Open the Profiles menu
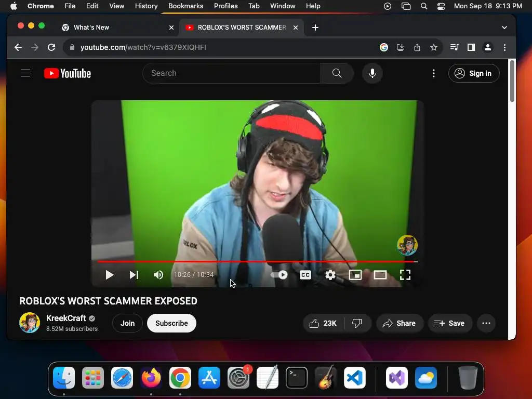Image resolution: width=532 pixels, height=399 pixels. click(225, 6)
